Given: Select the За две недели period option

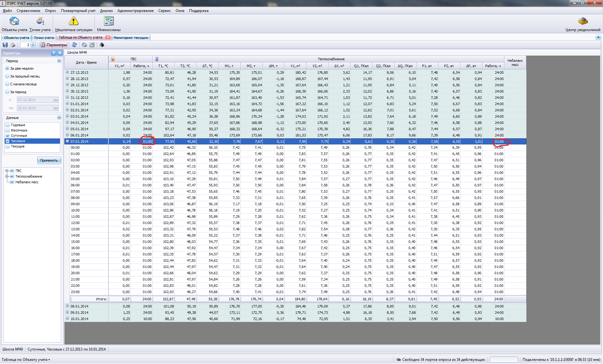Looking at the screenshot, I should pos(7,68).
